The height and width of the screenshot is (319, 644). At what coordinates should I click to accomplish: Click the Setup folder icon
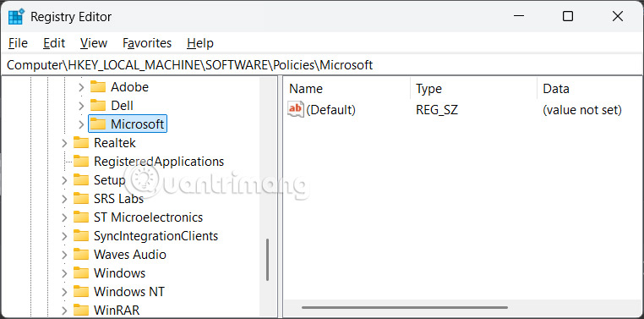click(81, 179)
